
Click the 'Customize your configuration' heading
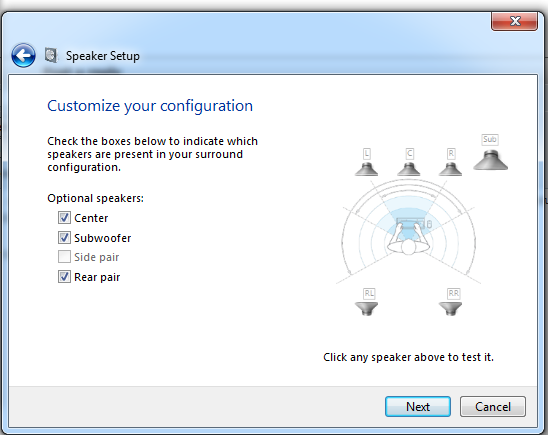150,106
